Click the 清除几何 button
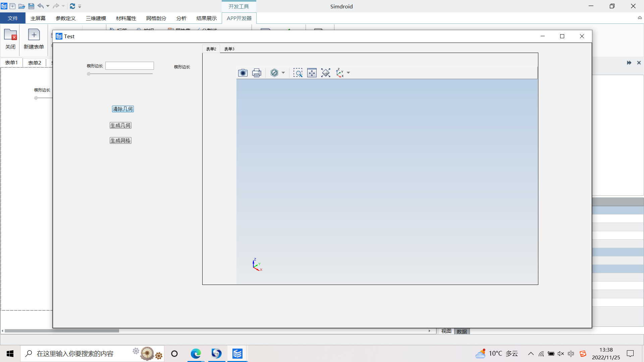 tap(123, 109)
